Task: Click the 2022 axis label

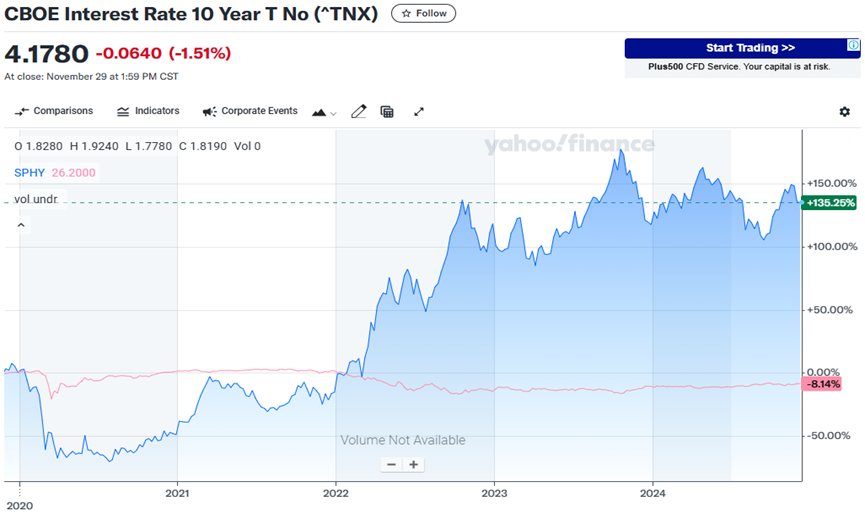Action: (x=335, y=493)
